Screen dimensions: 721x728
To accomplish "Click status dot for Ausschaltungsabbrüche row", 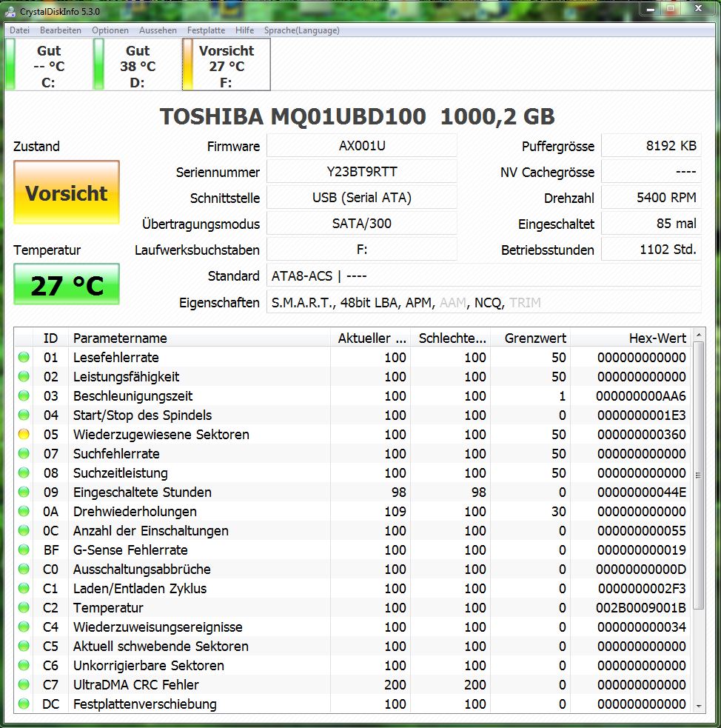I will [x=24, y=569].
